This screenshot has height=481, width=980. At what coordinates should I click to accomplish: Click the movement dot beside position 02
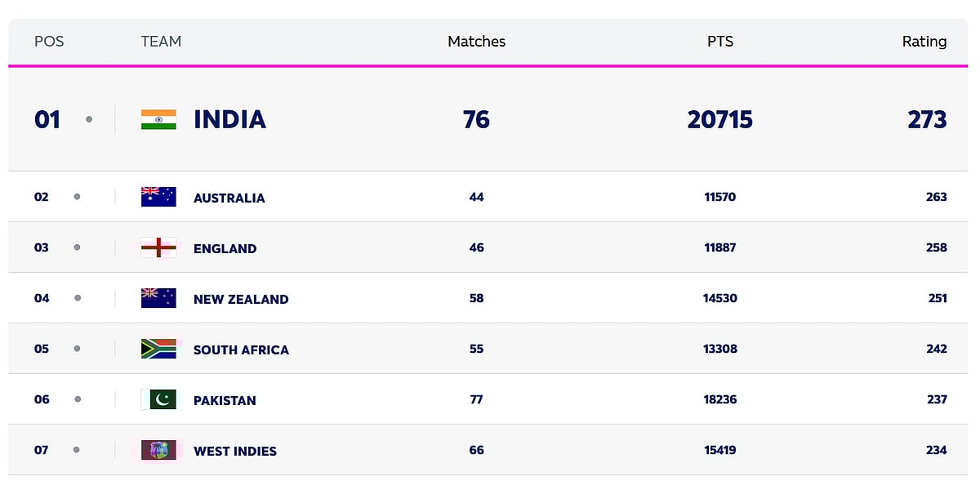[x=77, y=197]
